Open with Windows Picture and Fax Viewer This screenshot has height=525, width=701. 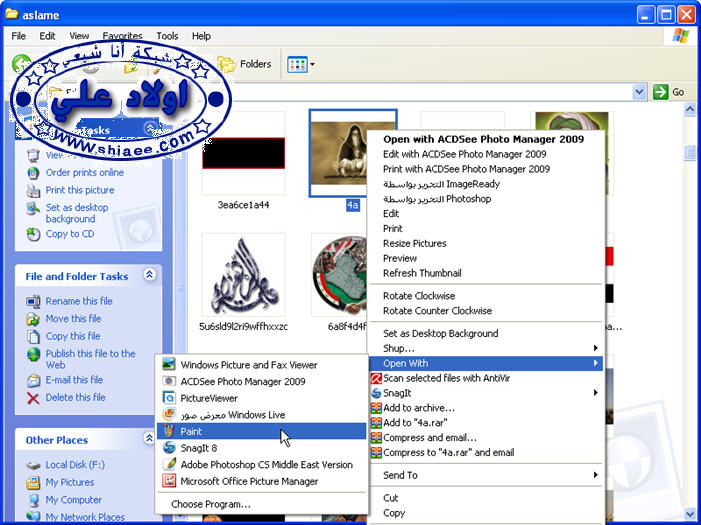(262, 365)
